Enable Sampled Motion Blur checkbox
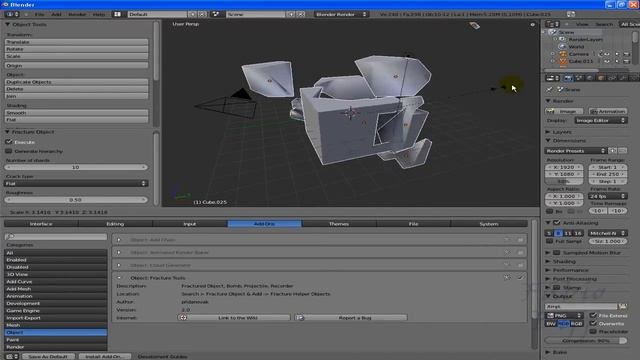The height and width of the screenshot is (360, 640). pos(557,253)
